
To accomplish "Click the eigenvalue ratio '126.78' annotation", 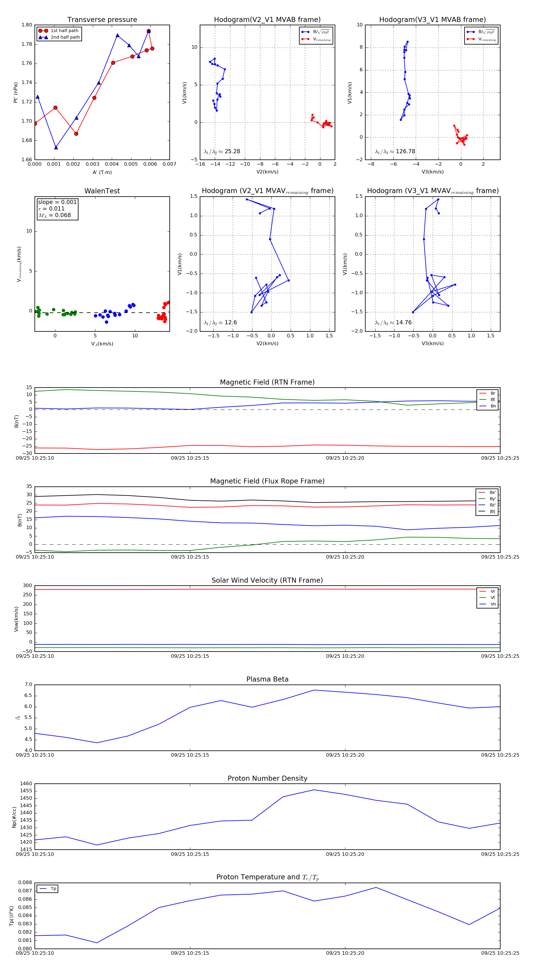I will [395, 151].
